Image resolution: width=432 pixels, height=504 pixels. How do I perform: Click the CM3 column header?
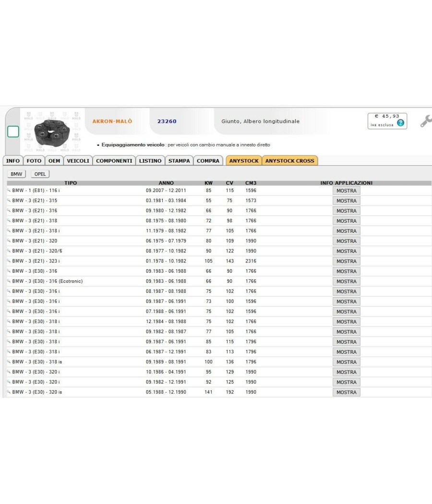point(251,183)
